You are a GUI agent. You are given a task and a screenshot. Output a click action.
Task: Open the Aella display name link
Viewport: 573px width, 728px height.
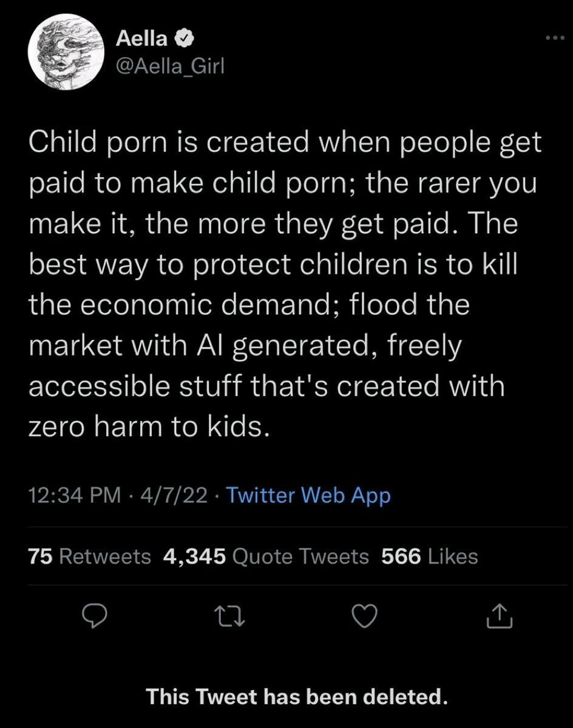142,39
